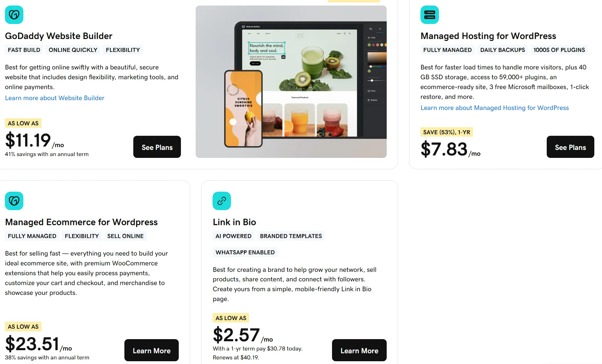The height and width of the screenshot is (364, 602).
Task: Open Learn more about Managed Hosting link
Action: click(495, 108)
